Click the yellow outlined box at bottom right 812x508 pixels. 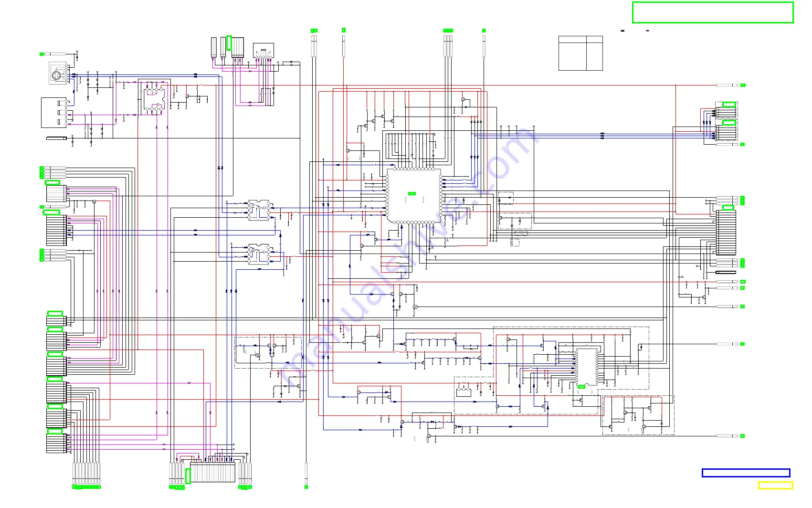[775, 486]
